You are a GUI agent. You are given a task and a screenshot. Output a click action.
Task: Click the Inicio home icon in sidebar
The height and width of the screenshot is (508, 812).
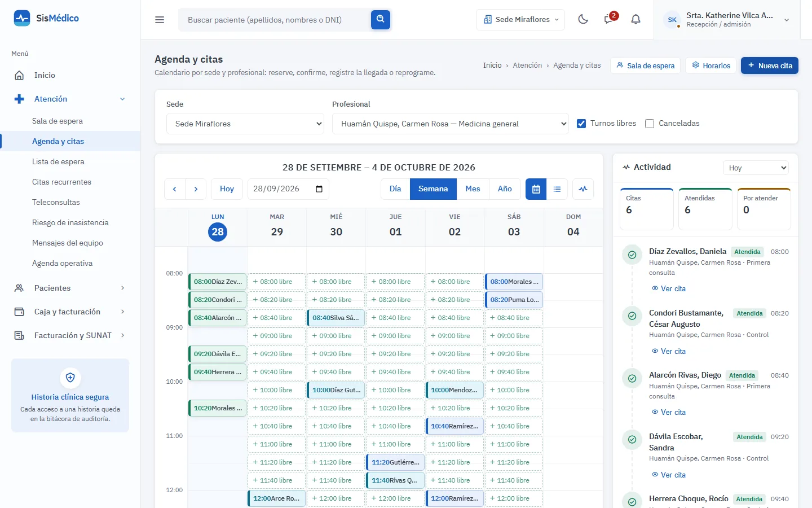[x=19, y=75]
